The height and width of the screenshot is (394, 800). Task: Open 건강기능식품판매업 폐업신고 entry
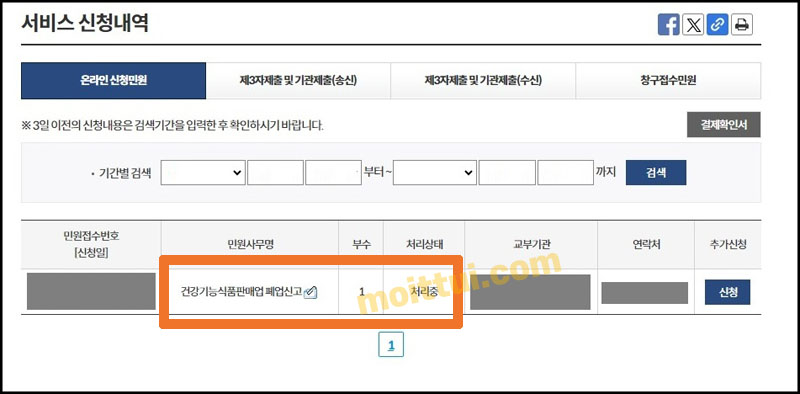(241, 292)
